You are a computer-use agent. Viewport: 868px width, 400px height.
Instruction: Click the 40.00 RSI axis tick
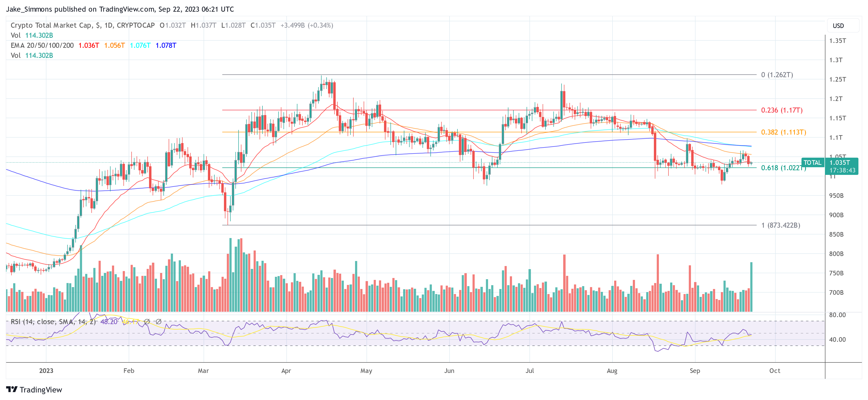(x=837, y=340)
